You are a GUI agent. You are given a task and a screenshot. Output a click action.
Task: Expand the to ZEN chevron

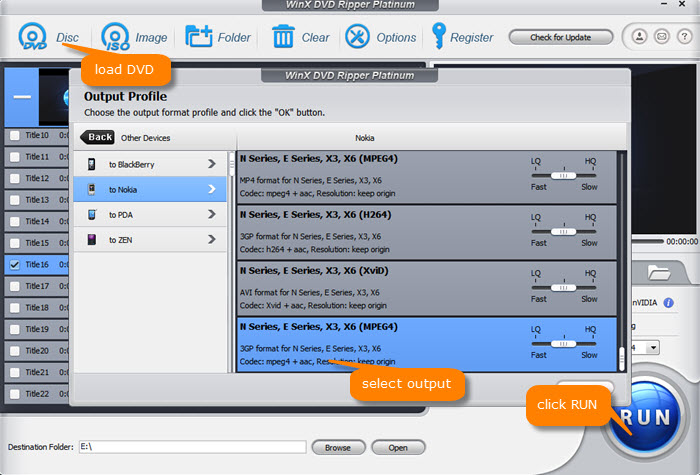tap(212, 240)
